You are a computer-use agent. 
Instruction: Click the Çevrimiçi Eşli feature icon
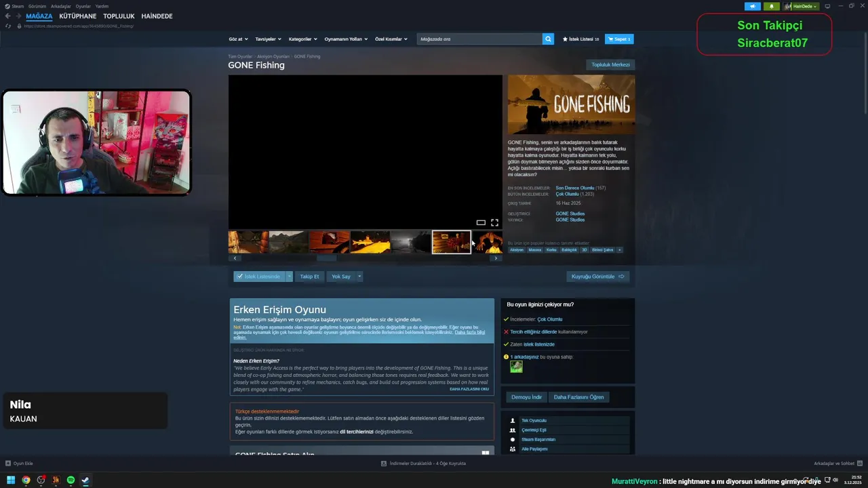point(513,430)
